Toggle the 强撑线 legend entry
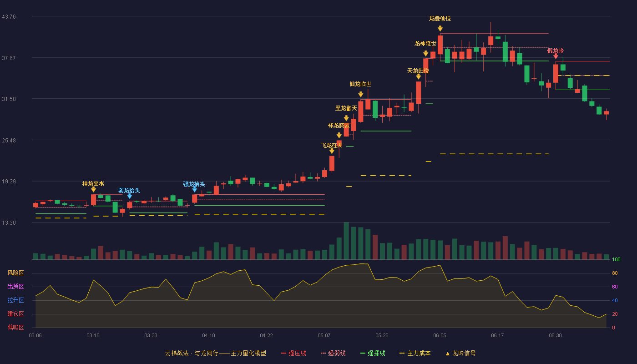 click(373, 353)
